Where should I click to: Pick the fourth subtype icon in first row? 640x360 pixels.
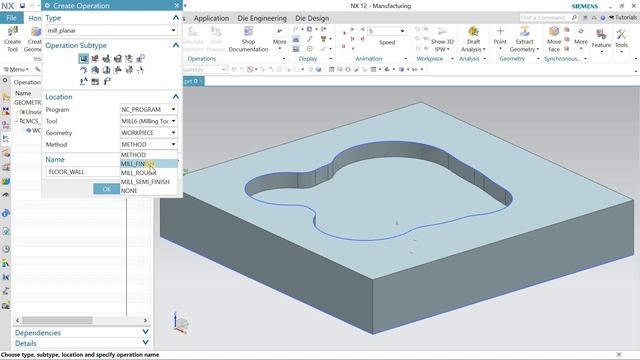118,59
